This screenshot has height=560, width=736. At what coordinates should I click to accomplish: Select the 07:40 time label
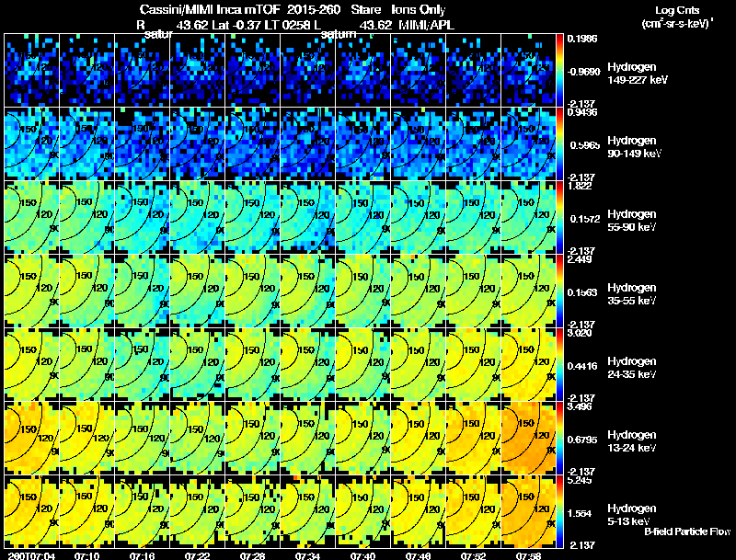pyautogui.click(x=362, y=555)
